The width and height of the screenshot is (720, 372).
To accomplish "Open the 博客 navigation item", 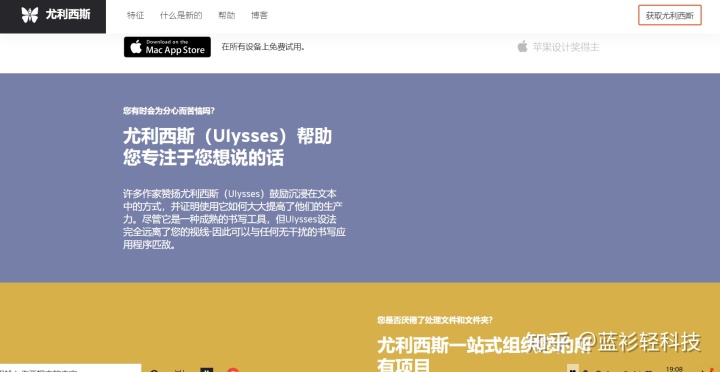I will 259,15.
